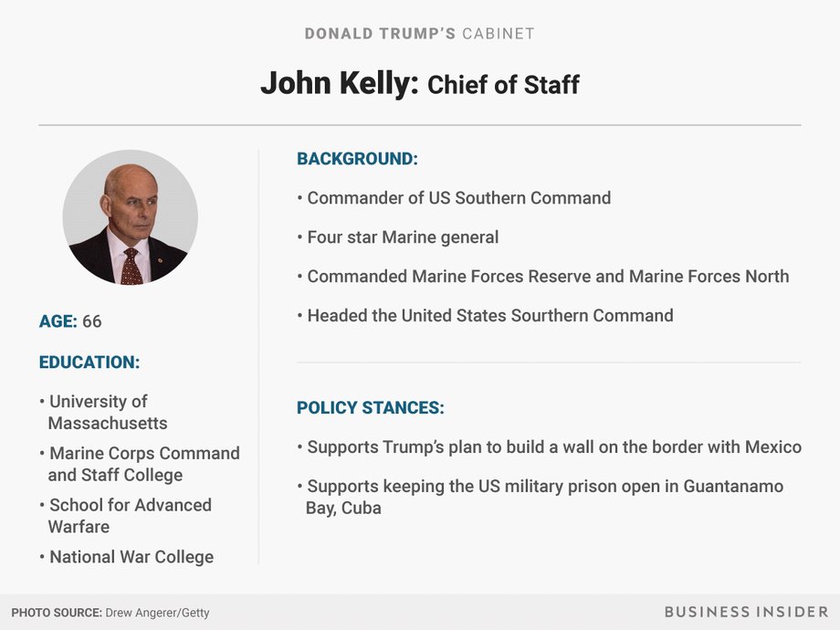Select the Four star Marine general bullet
This screenshot has width=840, height=630.
397,237
